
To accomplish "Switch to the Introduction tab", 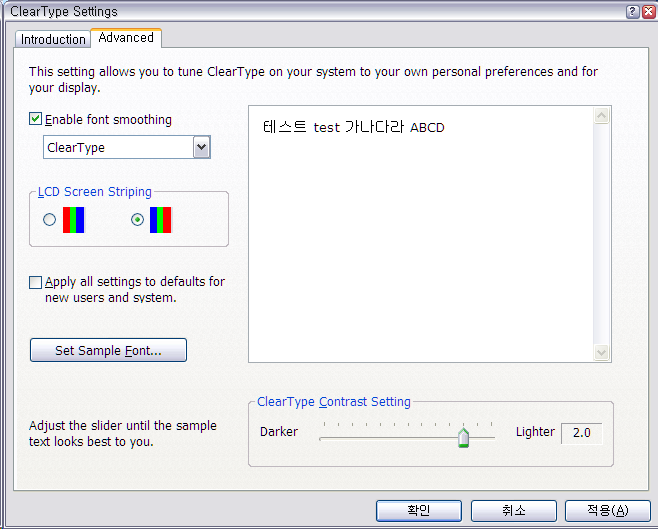I will pos(53,39).
